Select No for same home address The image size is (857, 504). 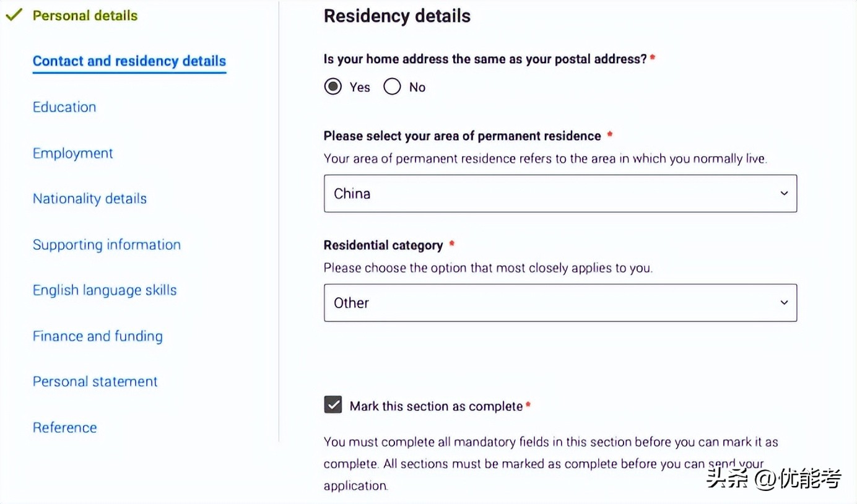392,87
